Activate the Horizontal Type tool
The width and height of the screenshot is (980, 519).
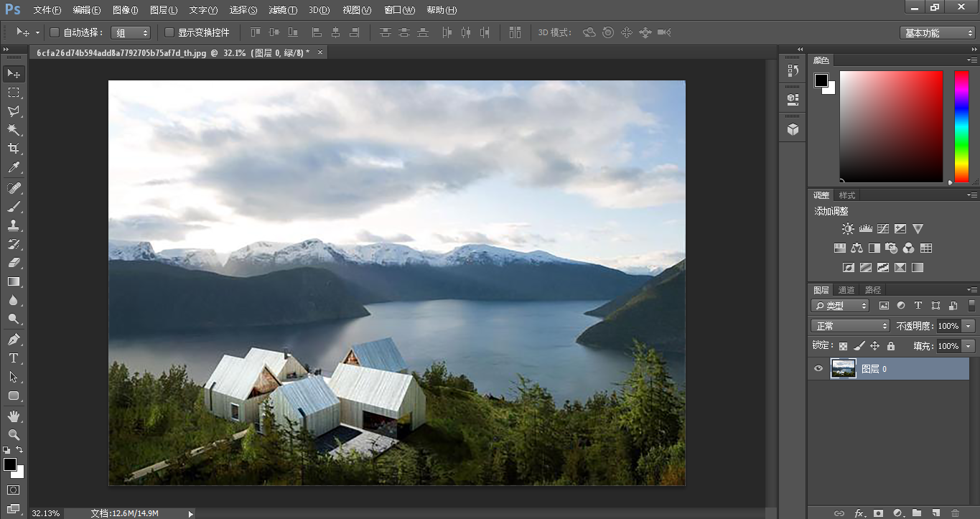(x=14, y=357)
